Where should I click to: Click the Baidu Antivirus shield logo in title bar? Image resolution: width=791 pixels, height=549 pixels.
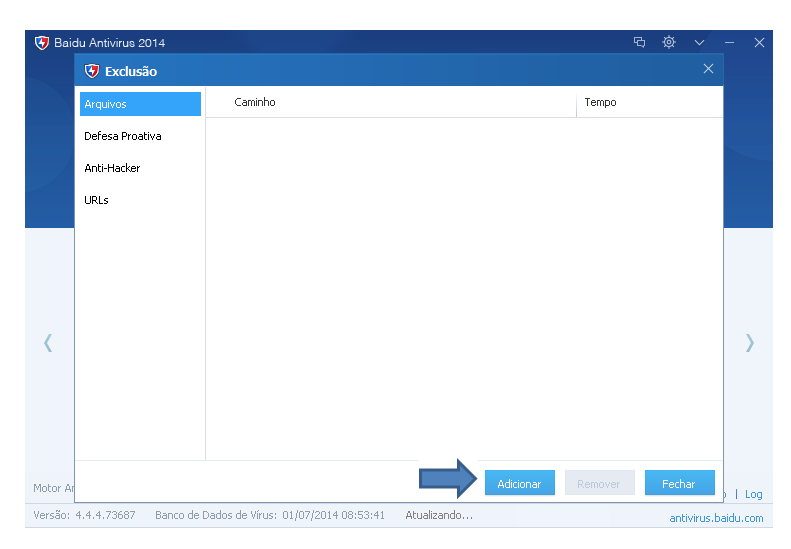coord(42,43)
